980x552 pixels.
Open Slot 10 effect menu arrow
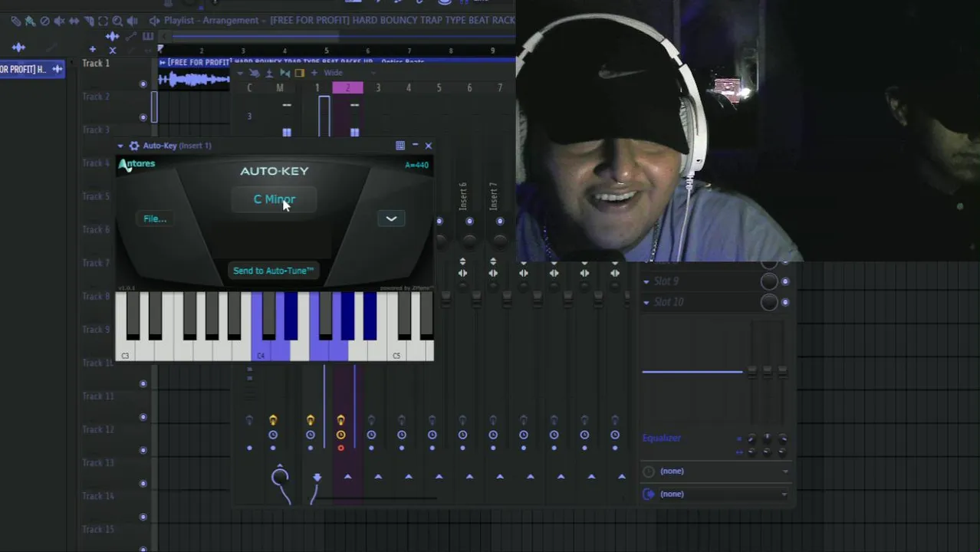(646, 302)
